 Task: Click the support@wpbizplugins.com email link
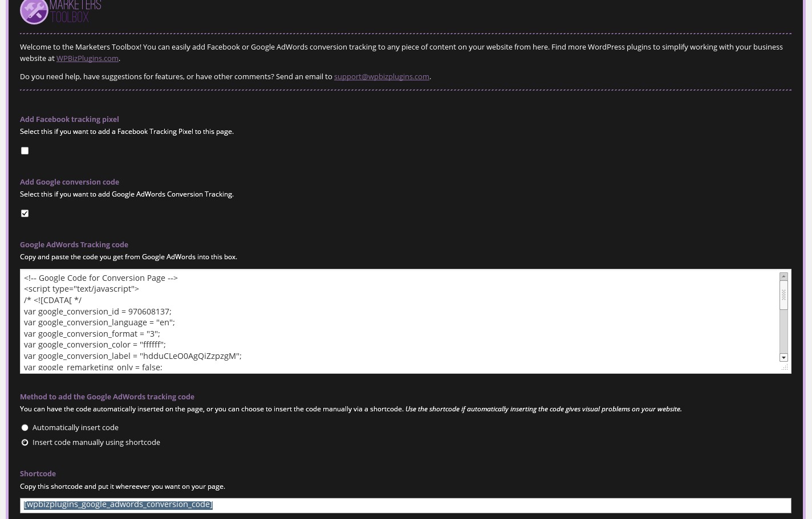click(381, 76)
